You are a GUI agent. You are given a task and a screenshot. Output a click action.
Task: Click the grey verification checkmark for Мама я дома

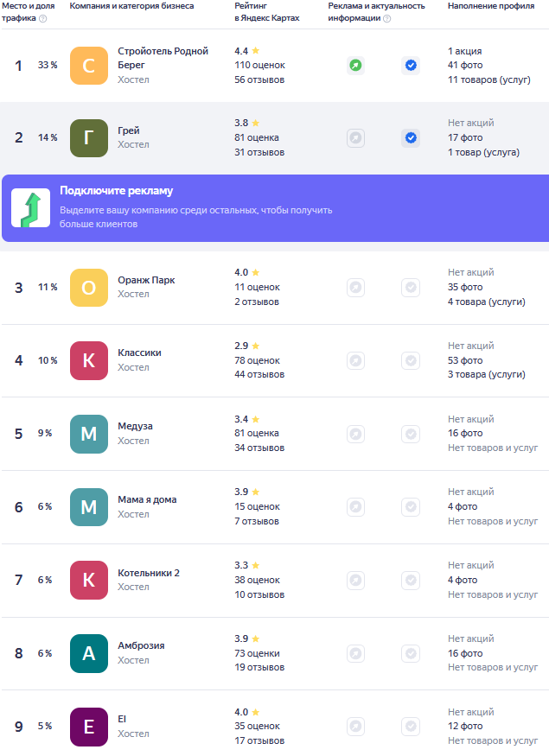click(411, 506)
